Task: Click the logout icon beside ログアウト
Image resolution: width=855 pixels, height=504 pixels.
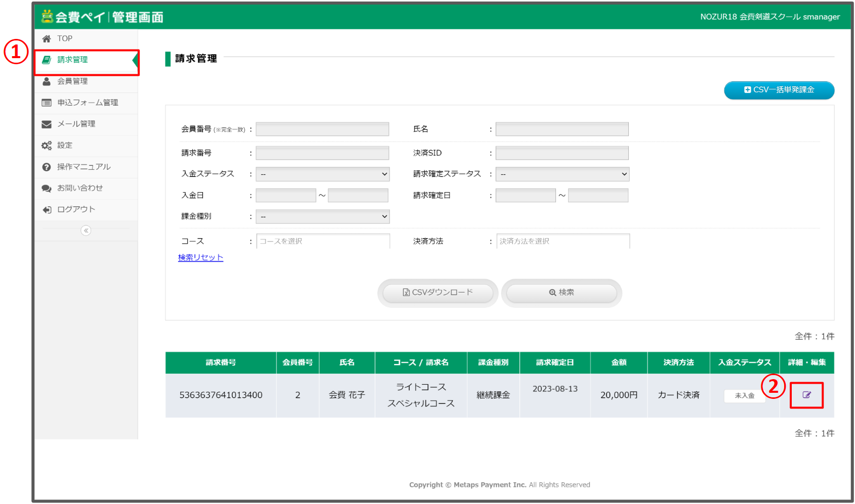Action: point(46,209)
